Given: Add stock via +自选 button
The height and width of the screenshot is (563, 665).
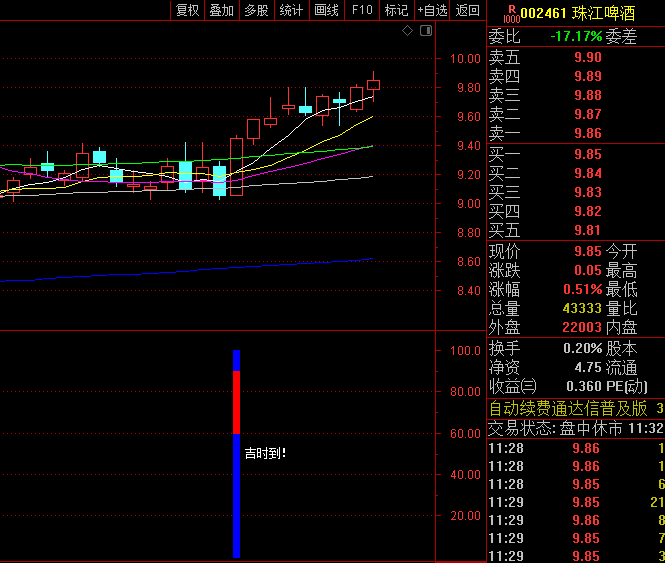Looking at the screenshot, I should pos(432,10).
